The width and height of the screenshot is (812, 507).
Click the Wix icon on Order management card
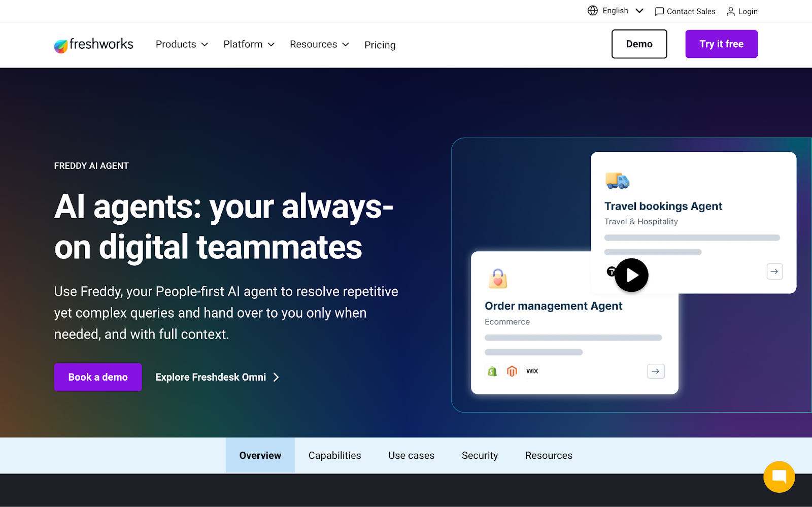[x=532, y=371]
